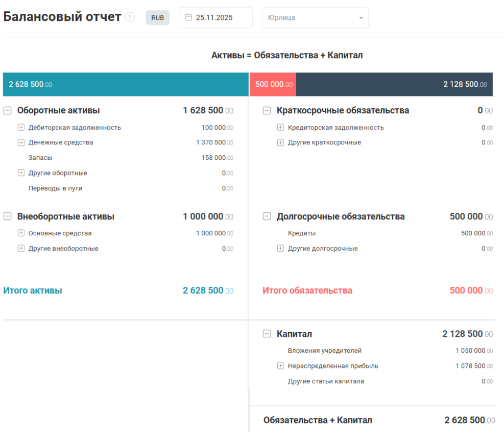
Task: Click the RUB currency badge
Action: (x=157, y=18)
